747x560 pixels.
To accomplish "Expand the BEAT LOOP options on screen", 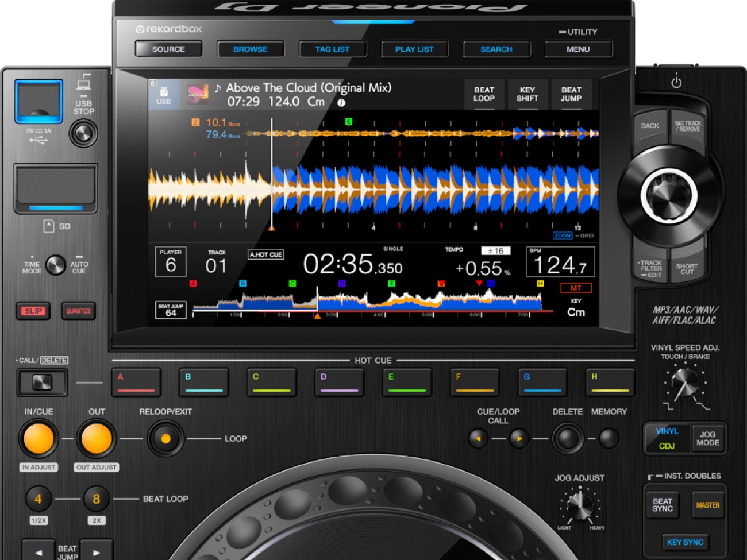I will pos(484,94).
